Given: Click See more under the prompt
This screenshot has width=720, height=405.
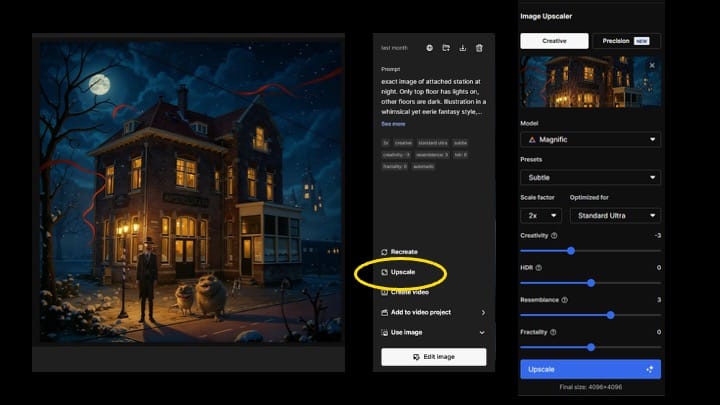Looking at the screenshot, I should pyautogui.click(x=393, y=124).
